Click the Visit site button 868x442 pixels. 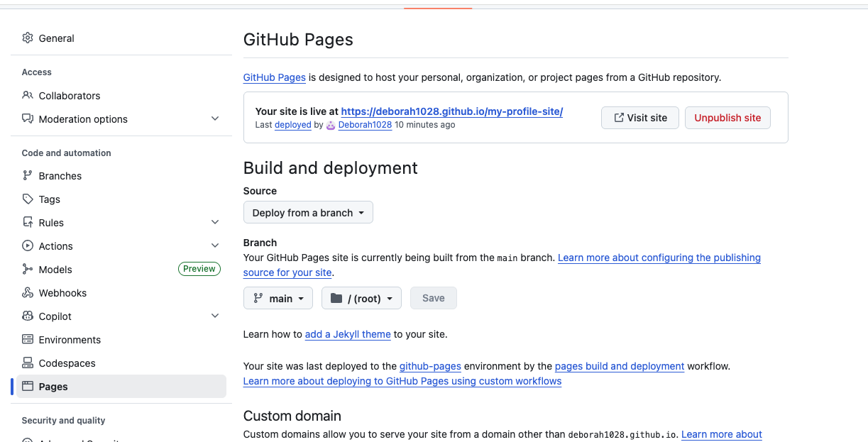pos(639,118)
